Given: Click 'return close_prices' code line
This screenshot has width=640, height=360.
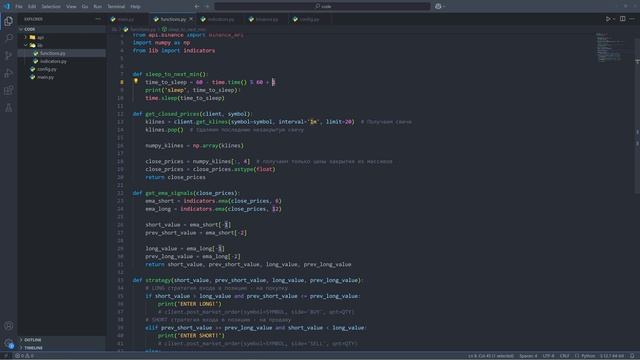Looking at the screenshot, I should pos(176,177).
